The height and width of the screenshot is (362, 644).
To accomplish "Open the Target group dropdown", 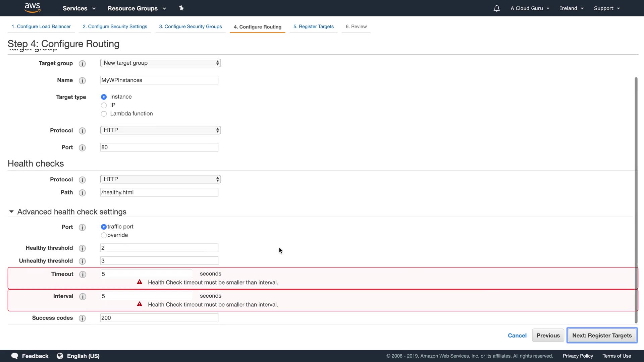I will 160,63.
